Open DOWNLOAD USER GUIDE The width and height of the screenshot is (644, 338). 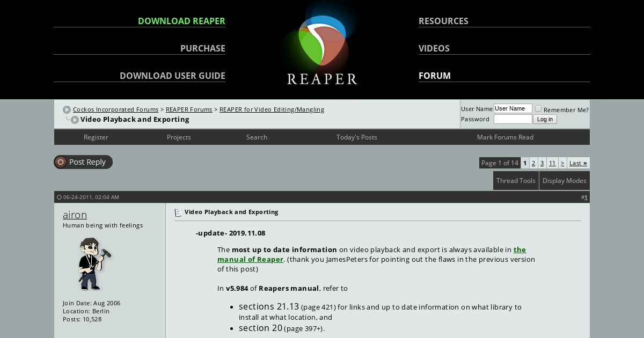172,76
